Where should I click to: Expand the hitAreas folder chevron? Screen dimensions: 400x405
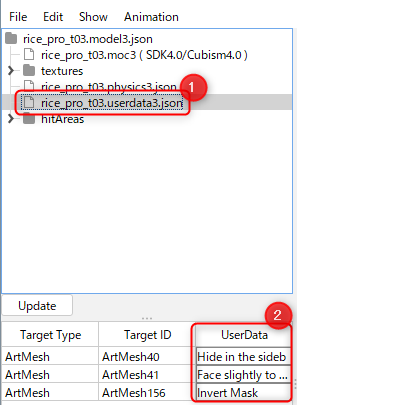(11, 119)
